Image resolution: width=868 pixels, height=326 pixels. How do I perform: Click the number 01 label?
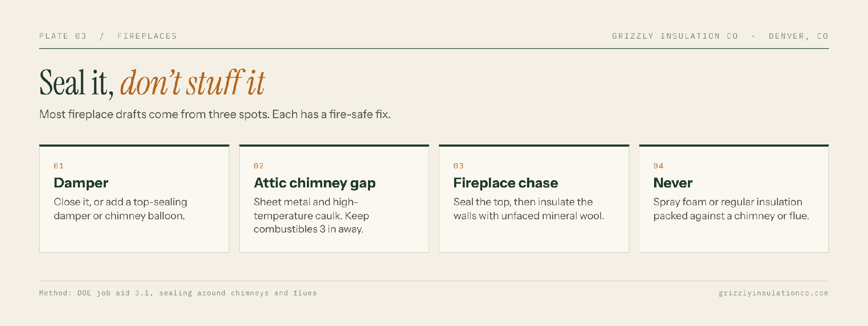(x=59, y=166)
